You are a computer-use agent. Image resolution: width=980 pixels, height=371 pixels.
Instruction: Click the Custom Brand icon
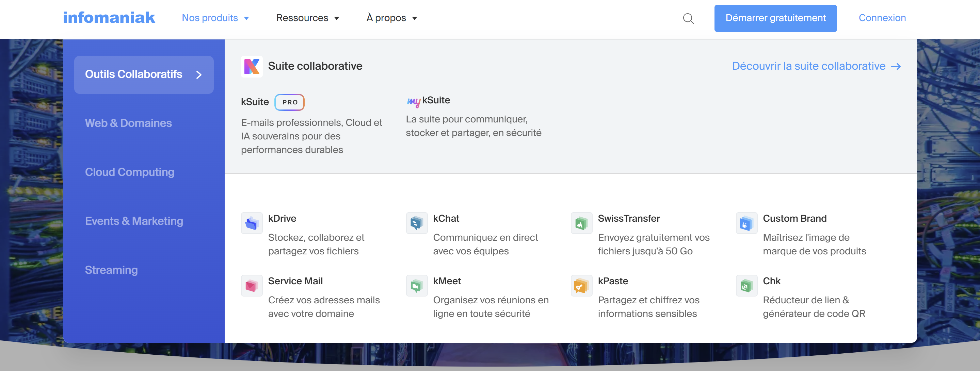coord(746,223)
